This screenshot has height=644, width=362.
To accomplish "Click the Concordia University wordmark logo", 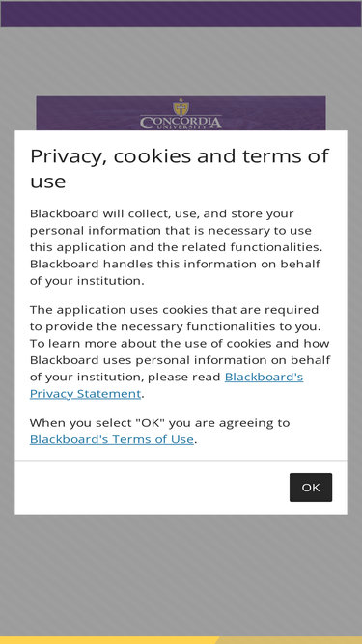I will tap(181, 123).
